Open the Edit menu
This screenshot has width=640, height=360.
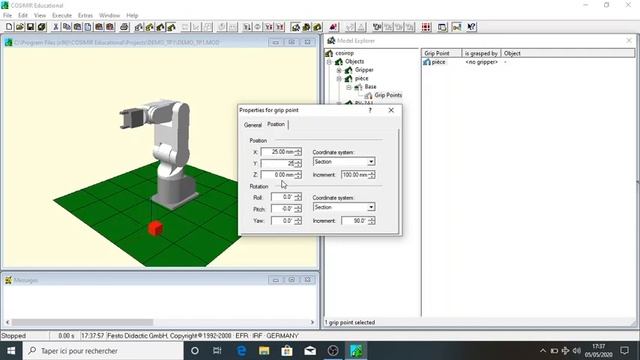[23, 16]
